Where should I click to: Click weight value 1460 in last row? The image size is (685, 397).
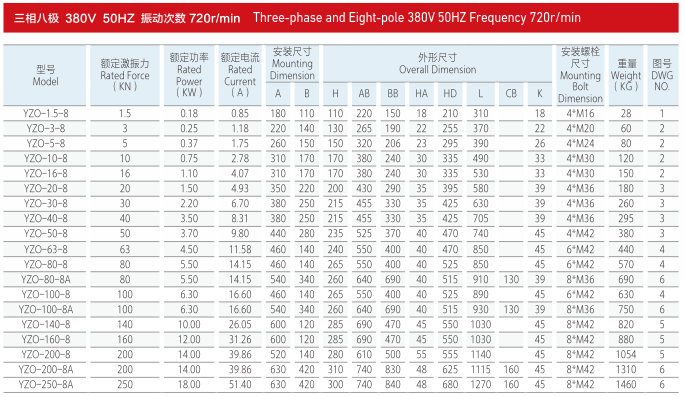point(626,384)
